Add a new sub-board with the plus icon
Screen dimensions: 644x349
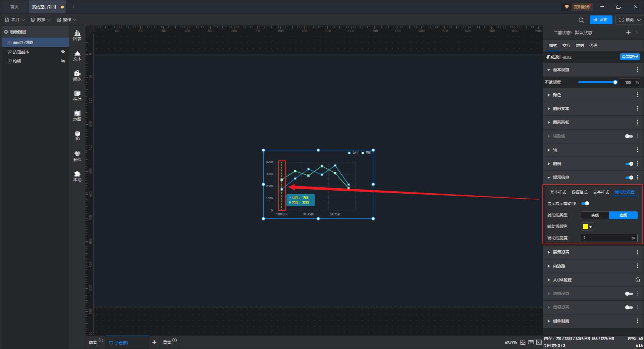pyautogui.click(x=154, y=342)
